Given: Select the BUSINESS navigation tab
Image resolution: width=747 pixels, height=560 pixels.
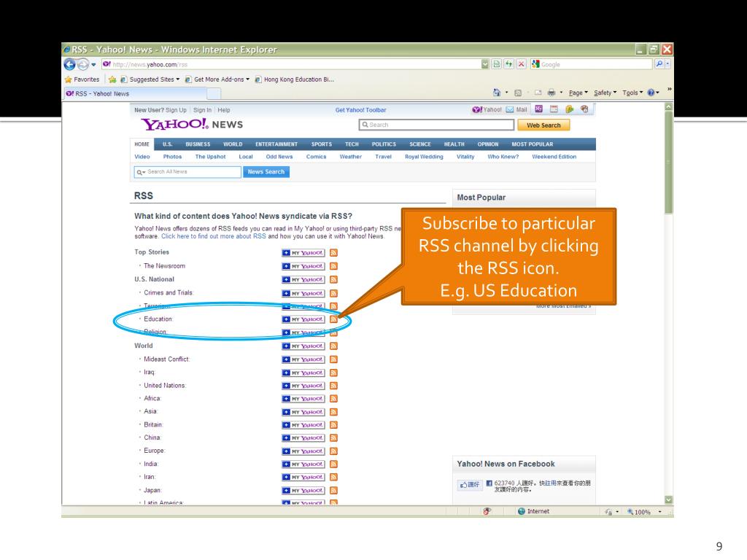Looking at the screenshot, I should 198,144.
